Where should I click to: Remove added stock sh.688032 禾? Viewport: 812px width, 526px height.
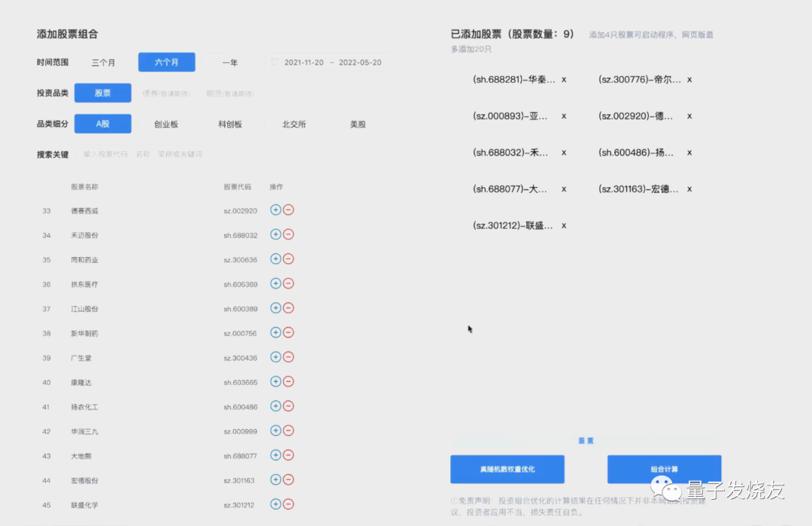point(564,153)
